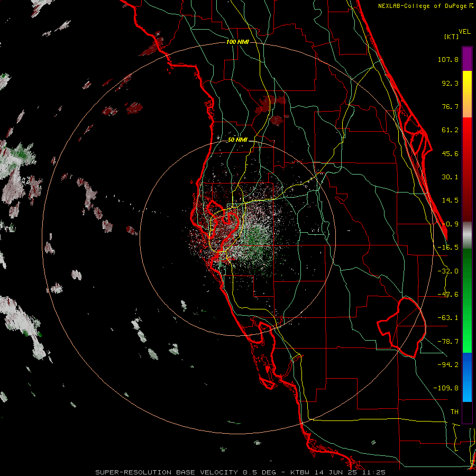Click the -63.1 velocity scale value

(x=448, y=318)
